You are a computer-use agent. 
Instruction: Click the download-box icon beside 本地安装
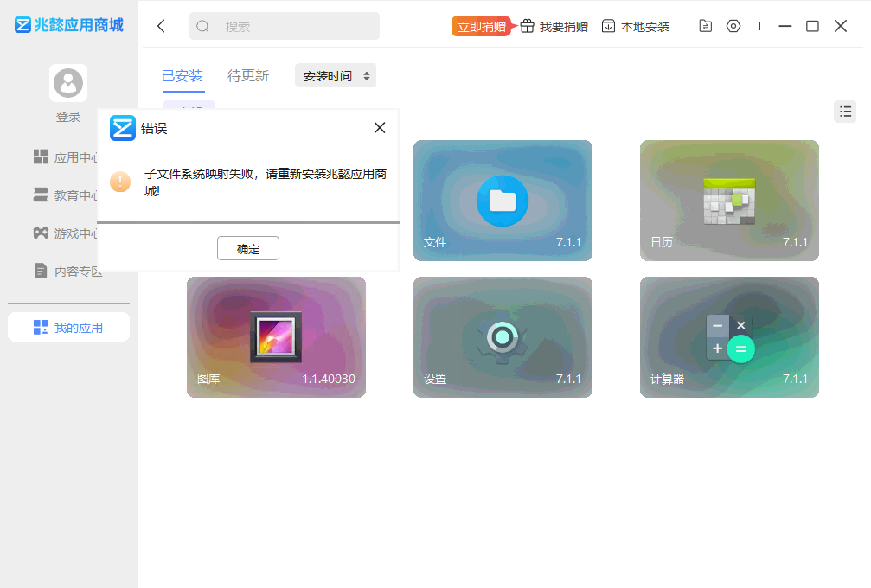(608, 26)
